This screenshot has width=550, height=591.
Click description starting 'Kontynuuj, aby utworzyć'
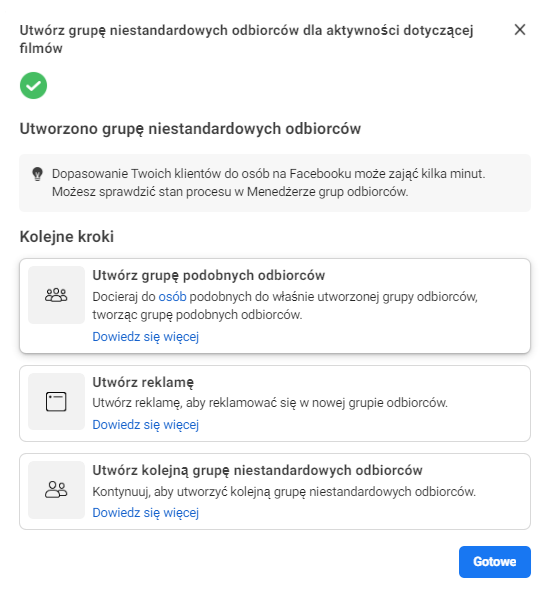pyautogui.click(x=284, y=492)
